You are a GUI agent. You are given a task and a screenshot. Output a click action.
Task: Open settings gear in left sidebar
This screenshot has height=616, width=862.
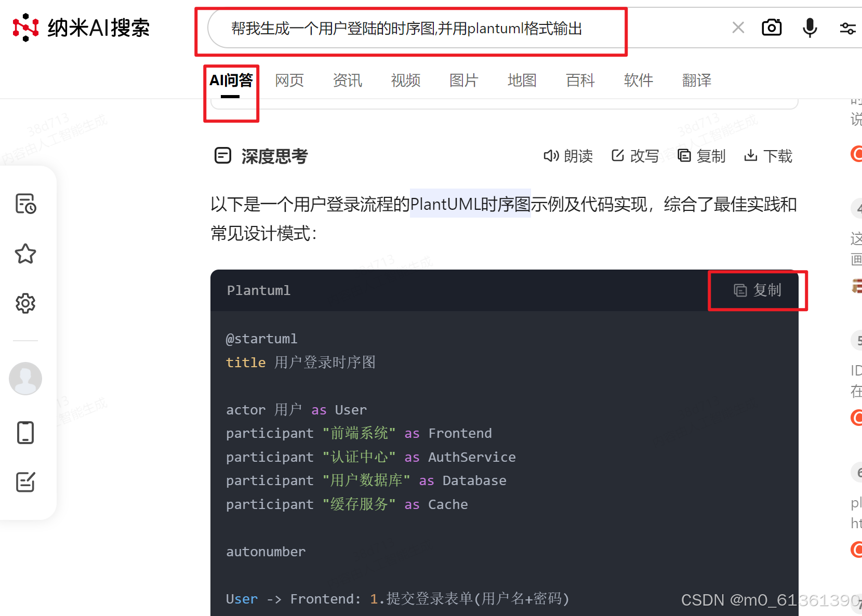point(25,303)
